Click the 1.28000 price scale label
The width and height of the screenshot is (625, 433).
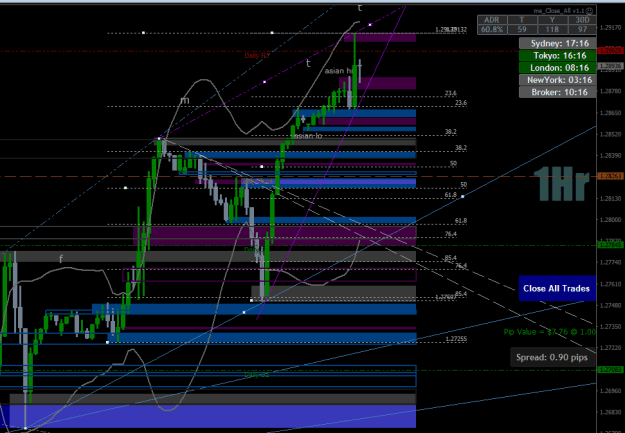point(610,220)
